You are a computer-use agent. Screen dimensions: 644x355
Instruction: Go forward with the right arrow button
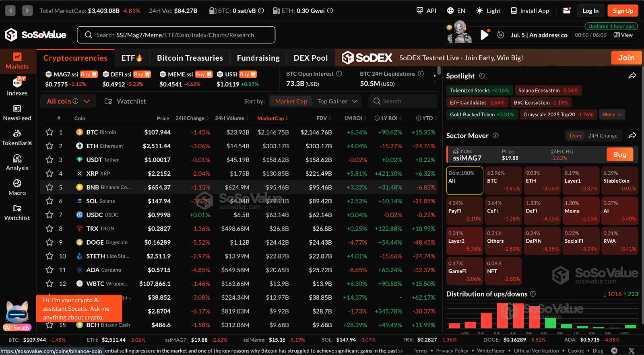tap(27, 10)
